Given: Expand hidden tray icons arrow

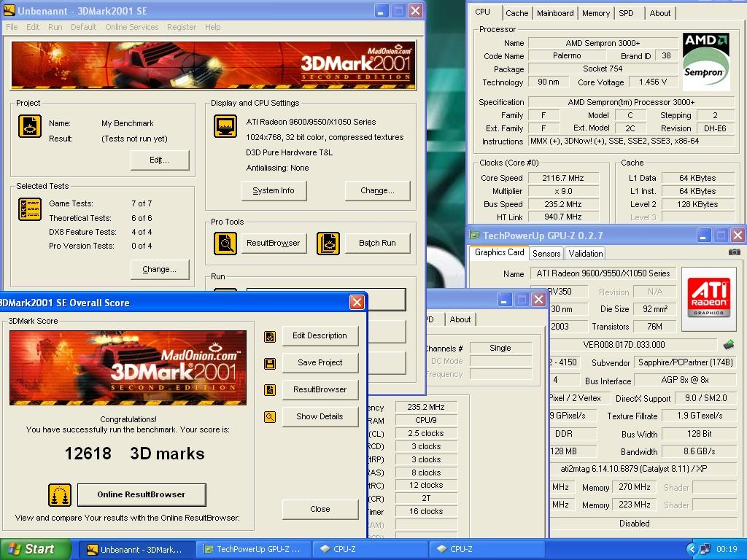Looking at the screenshot, I should tap(692, 549).
